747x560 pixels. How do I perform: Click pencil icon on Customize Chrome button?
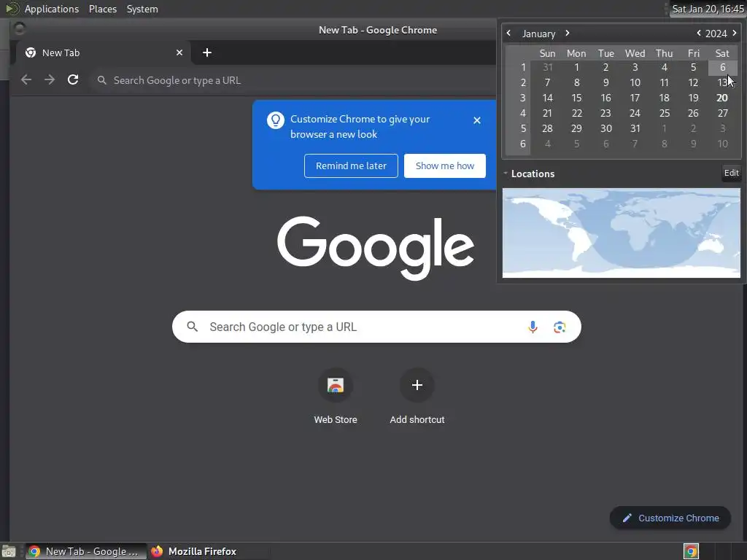tap(627, 518)
